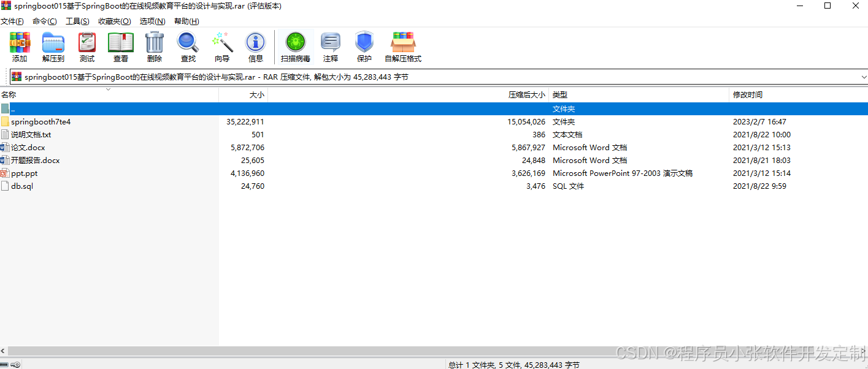Open the 工具(S) menu

(77, 21)
